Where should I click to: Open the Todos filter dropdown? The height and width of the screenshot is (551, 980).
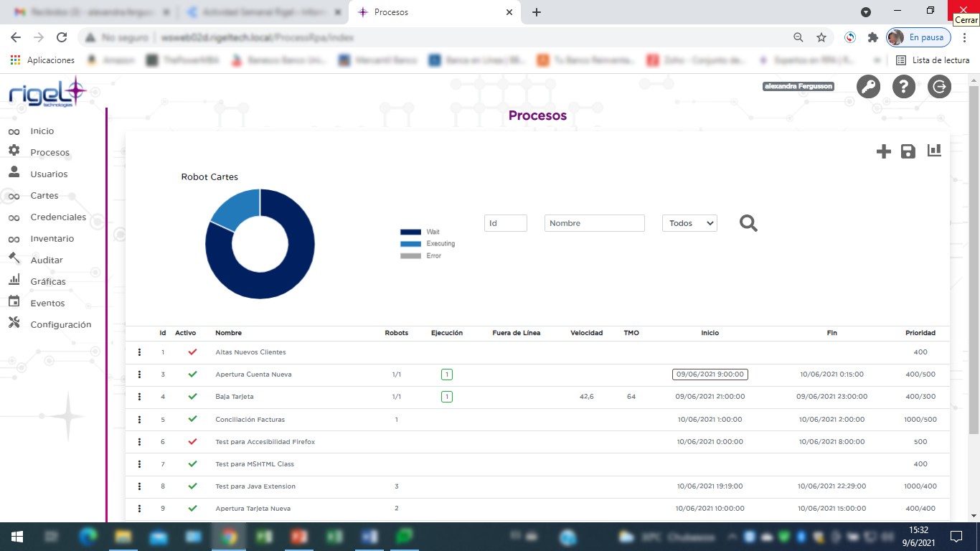click(688, 223)
